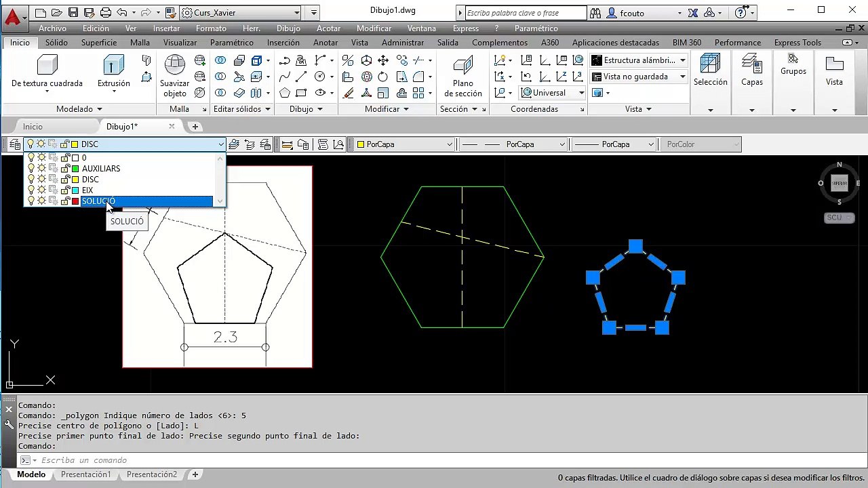The image size is (868, 488).
Task: Open the Universal coordinate system dropdown
Action: point(553,93)
